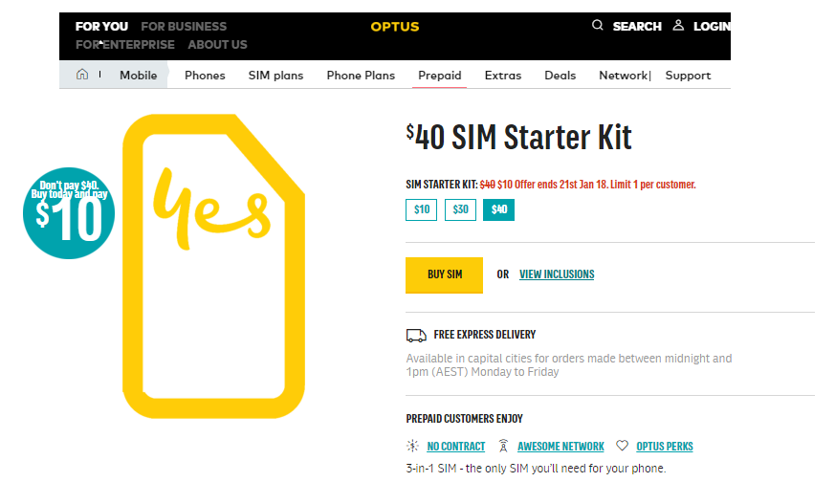Go to the Deals section
Screen dimensions: 835x504
560,76
